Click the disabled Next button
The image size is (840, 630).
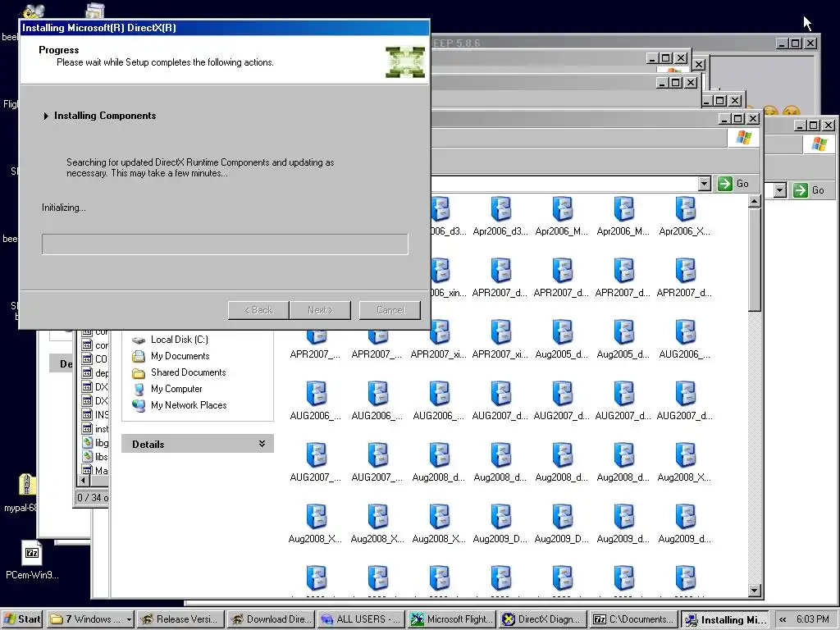pyautogui.click(x=320, y=310)
